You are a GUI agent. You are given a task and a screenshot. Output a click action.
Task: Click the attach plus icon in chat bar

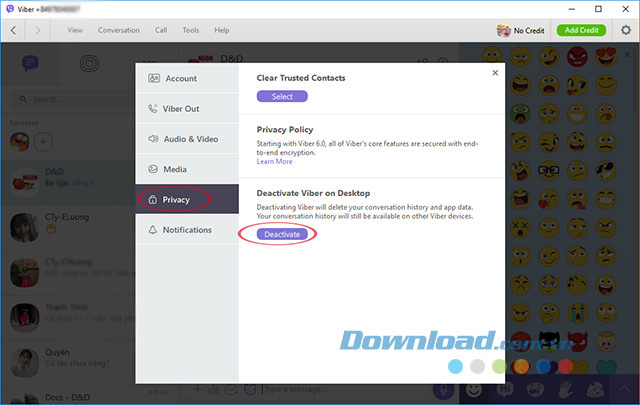[197, 389]
